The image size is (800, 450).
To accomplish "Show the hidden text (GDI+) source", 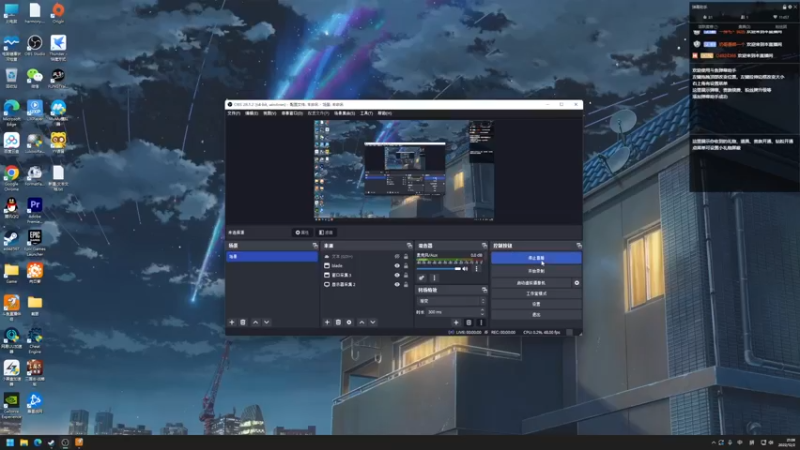I will 397,257.
